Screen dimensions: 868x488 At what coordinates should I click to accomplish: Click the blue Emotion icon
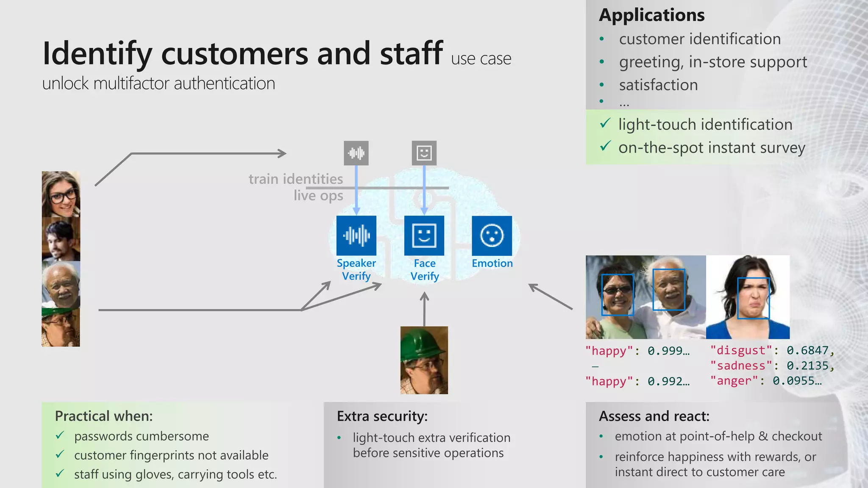(492, 236)
